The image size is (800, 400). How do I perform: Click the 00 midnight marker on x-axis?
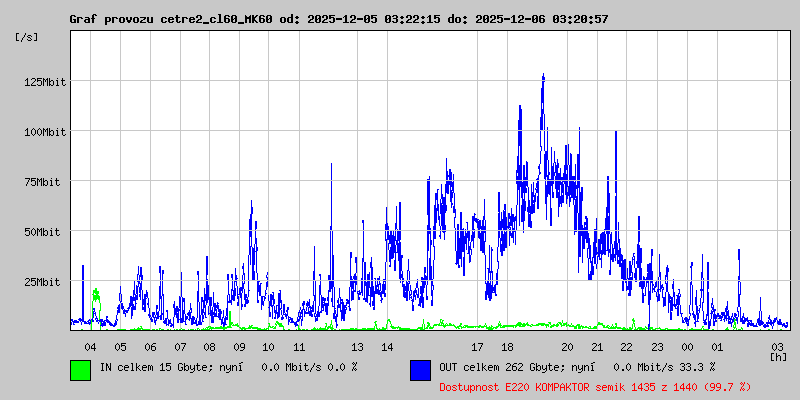click(687, 346)
